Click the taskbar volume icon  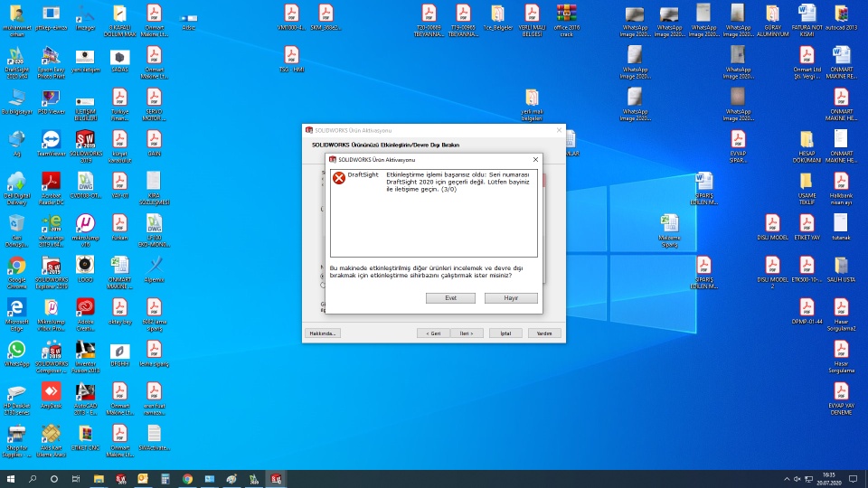click(797, 479)
